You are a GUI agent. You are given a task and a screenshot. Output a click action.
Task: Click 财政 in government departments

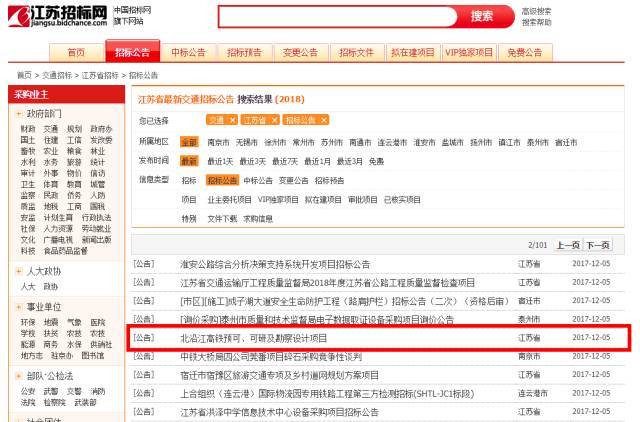point(28,129)
